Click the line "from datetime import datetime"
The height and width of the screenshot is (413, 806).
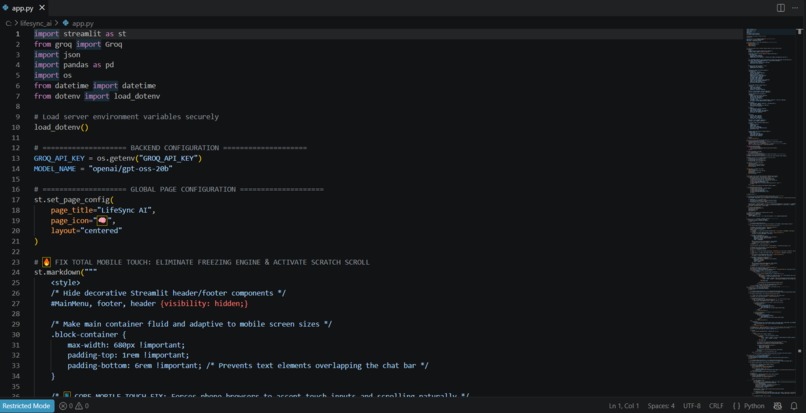[95, 85]
